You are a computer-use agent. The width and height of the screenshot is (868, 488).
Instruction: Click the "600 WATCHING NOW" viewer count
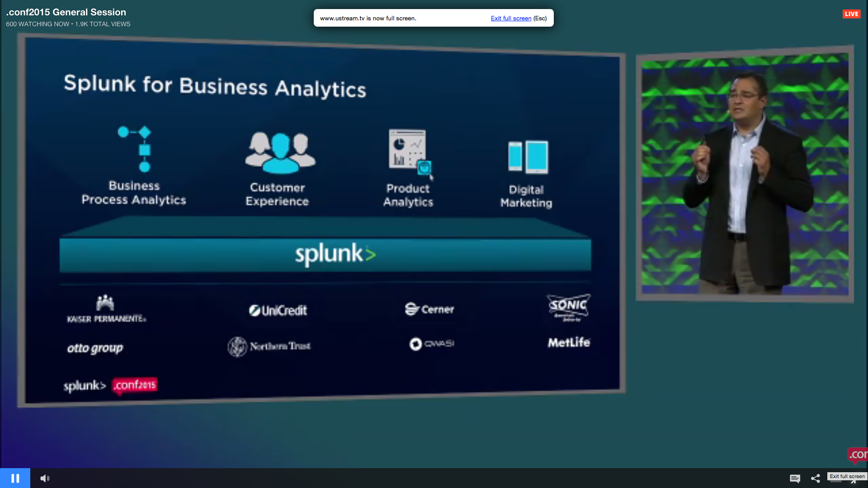point(38,24)
